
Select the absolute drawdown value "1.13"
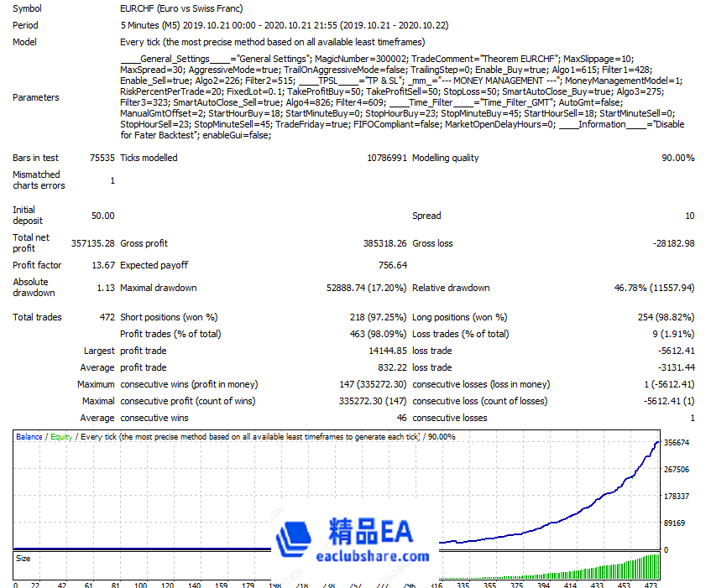coord(106,288)
